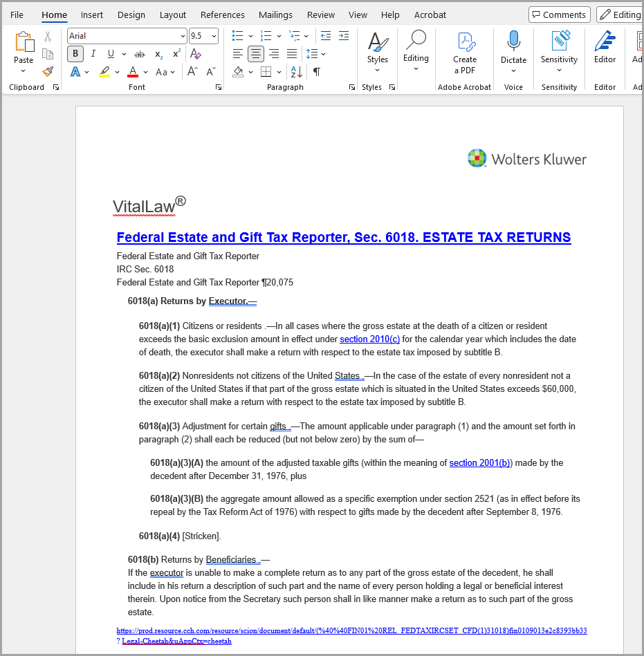
Task: Launch Font dialog box
Action: [219, 87]
